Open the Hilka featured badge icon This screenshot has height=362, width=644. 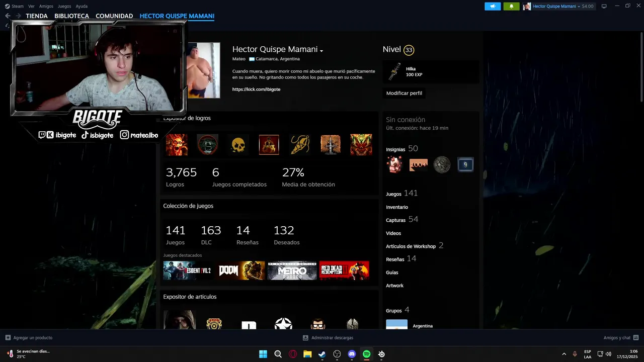coord(394,72)
